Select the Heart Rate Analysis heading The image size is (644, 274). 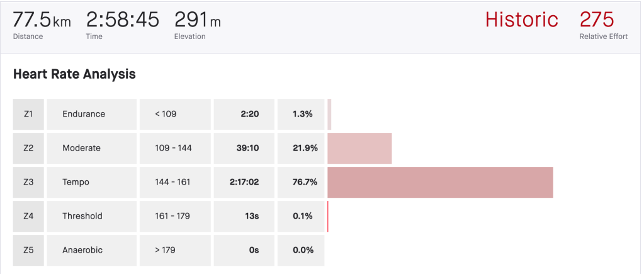[74, 74]
